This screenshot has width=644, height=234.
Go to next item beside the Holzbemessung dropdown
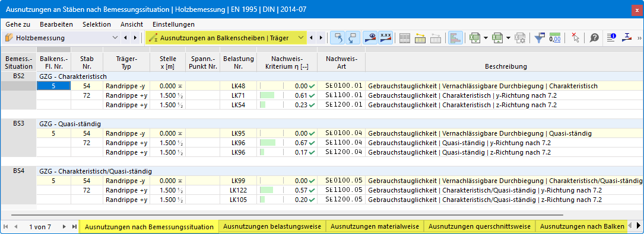[135, 38]
